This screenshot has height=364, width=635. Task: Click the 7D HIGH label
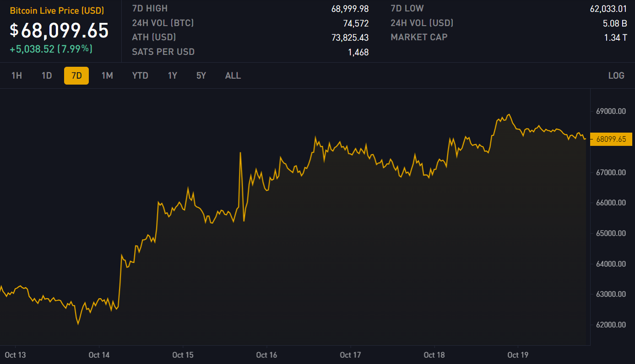coord(150,8)
